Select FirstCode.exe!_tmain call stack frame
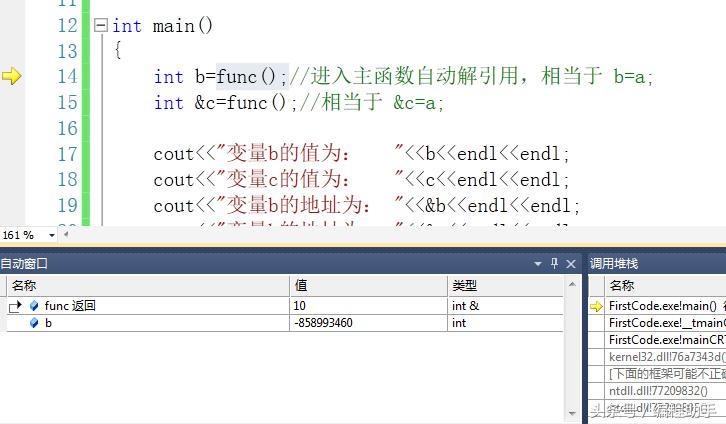Screen dimensions: 726x424 click(665, 323)
